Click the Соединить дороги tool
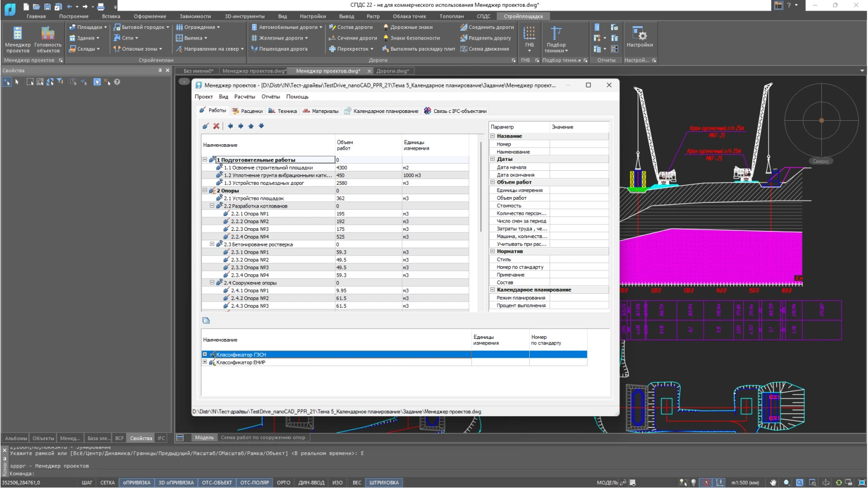Viewport: 868px width, 488px height. [487, 27]
